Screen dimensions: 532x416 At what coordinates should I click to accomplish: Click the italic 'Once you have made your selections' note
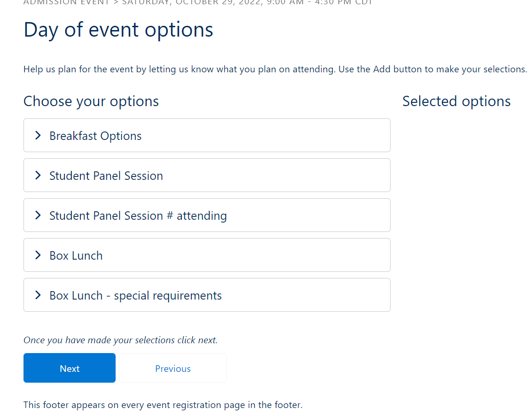(x=120, y=340)
